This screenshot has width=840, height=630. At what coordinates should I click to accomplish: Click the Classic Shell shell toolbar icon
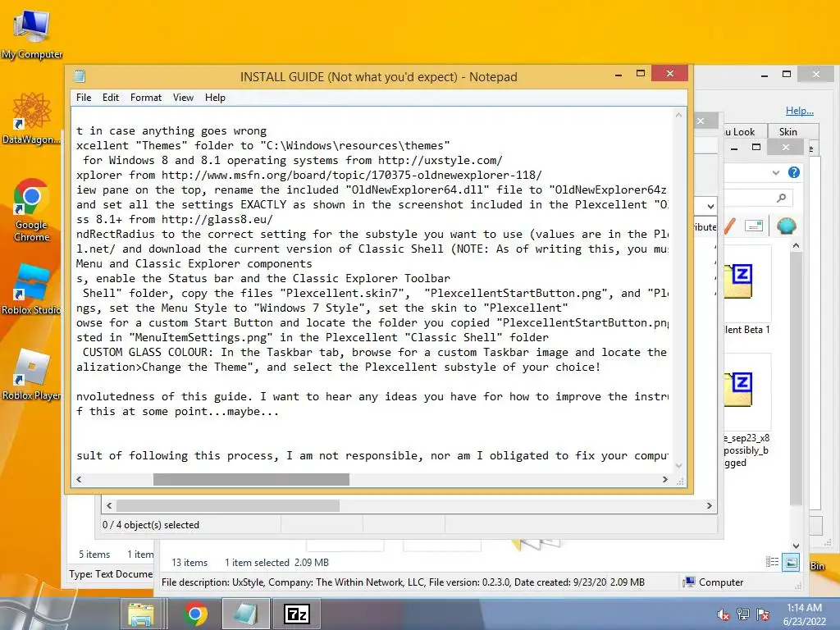tap(787, 226)
